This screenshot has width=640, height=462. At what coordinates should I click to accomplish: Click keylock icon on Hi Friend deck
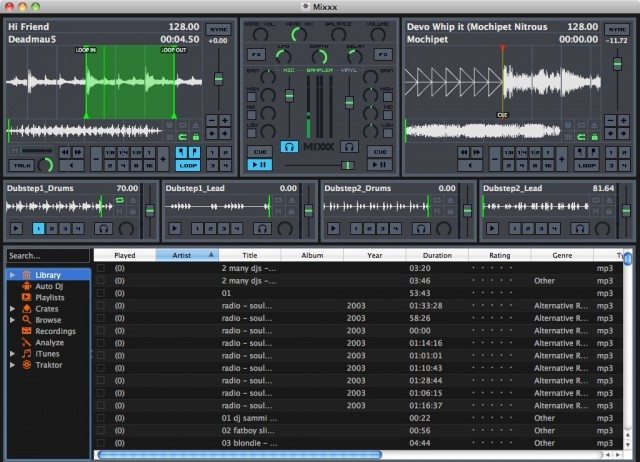point(196,137)
